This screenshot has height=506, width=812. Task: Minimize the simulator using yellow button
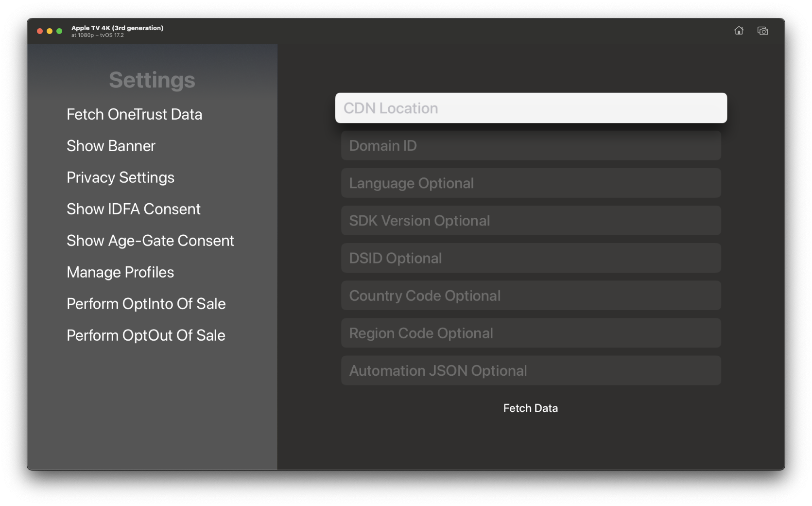50,31
